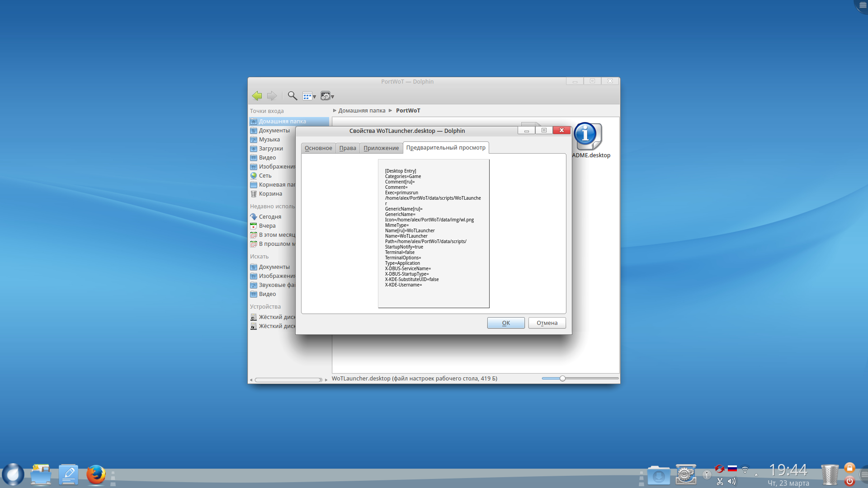This screenshot has width=868, height=488.
Task: Click the Russian flag keyboard layout indicator
Action: pyautogui.click(x=732, y=469)
